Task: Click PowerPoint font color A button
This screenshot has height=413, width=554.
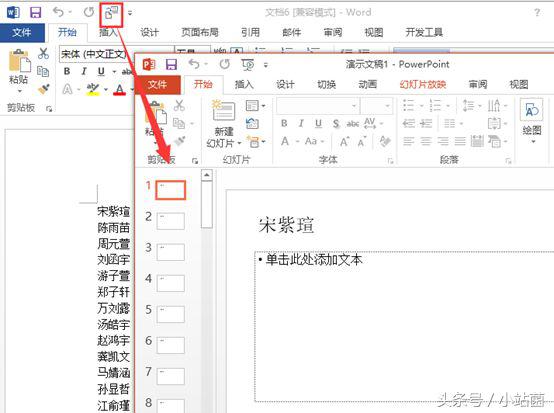Action: (x=285, y=142)
